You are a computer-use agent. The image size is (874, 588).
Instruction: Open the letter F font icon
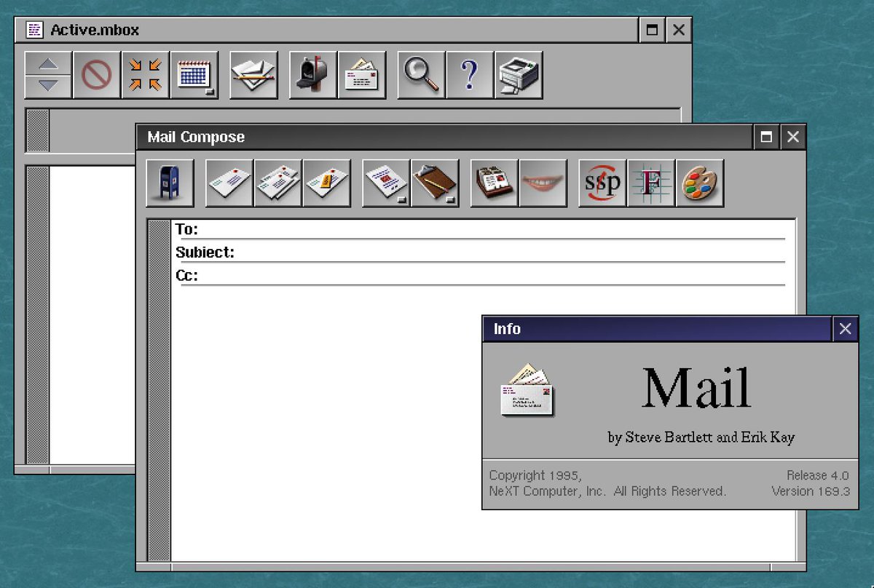(x=651, y=183)
